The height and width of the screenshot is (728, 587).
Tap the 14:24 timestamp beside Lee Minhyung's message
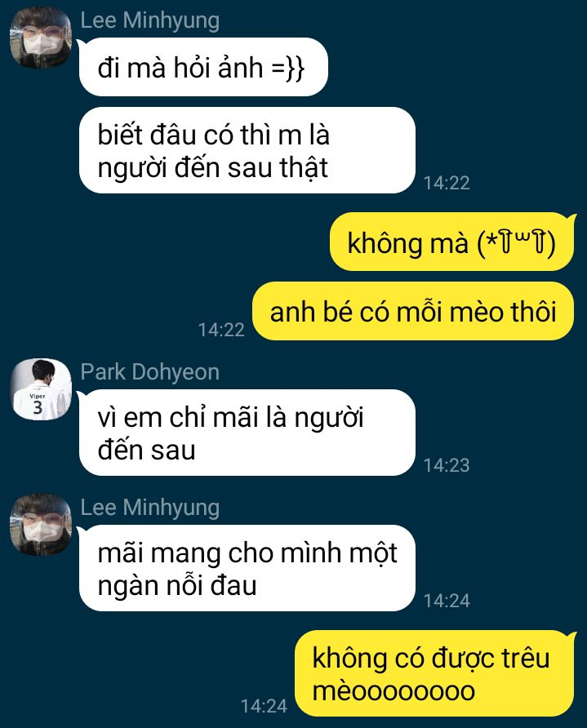[447, 601]
